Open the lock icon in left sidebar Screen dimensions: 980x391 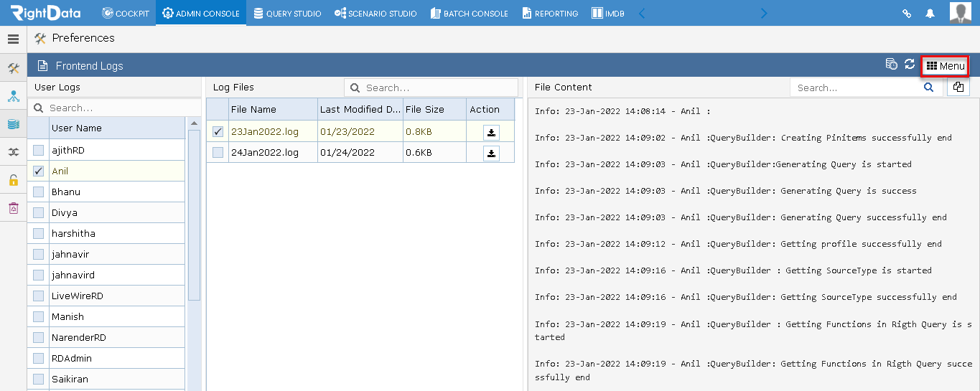tap(13, 180)
